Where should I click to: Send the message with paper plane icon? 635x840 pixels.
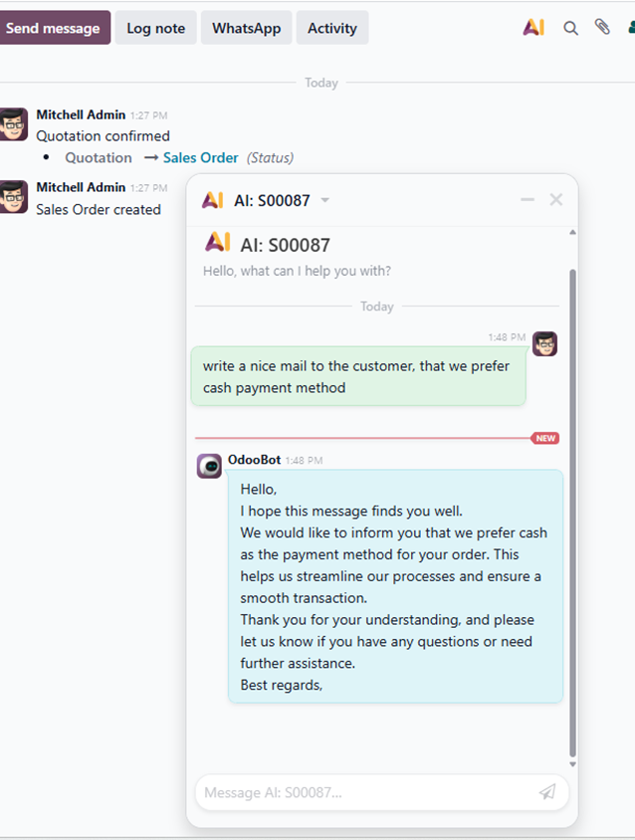(547, 792)
